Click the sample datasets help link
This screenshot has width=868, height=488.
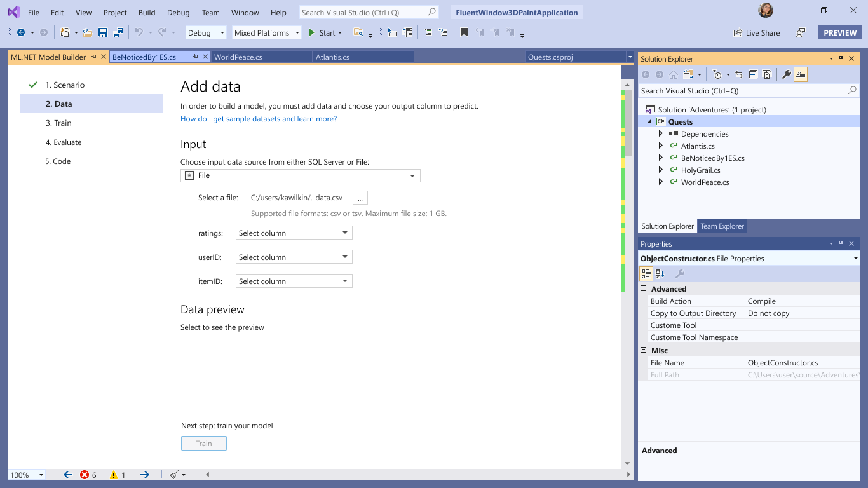[x=259, y=119]
